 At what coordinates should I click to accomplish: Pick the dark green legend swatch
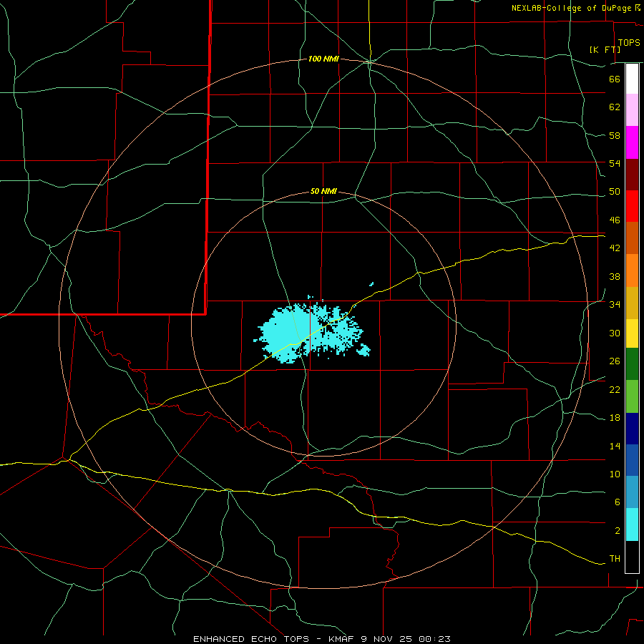click(632, 364)
